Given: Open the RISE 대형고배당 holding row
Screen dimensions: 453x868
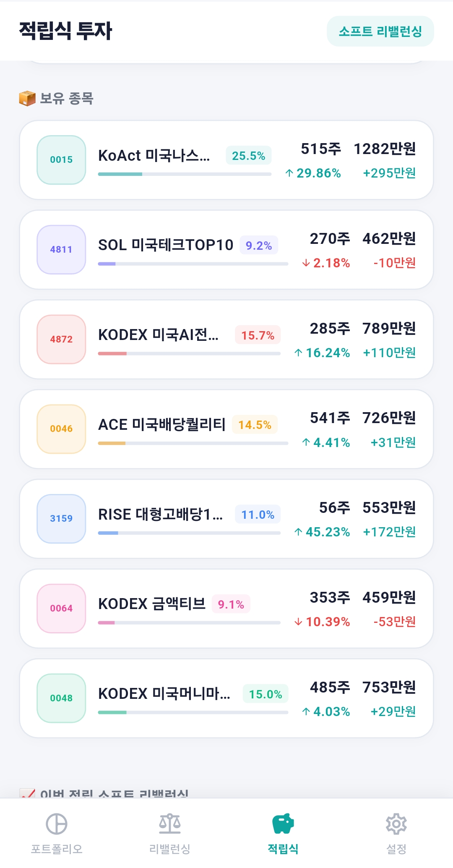Looking at the screenshot, I should point(226,519).
